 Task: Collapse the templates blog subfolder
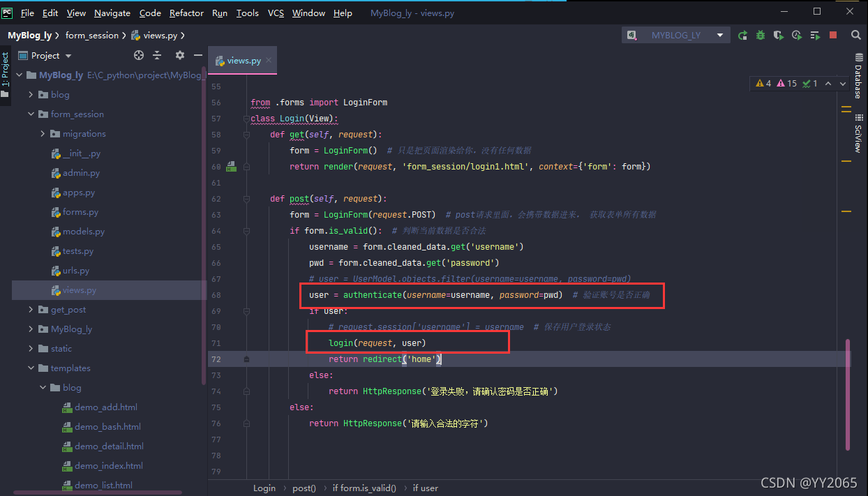[43, 387]
